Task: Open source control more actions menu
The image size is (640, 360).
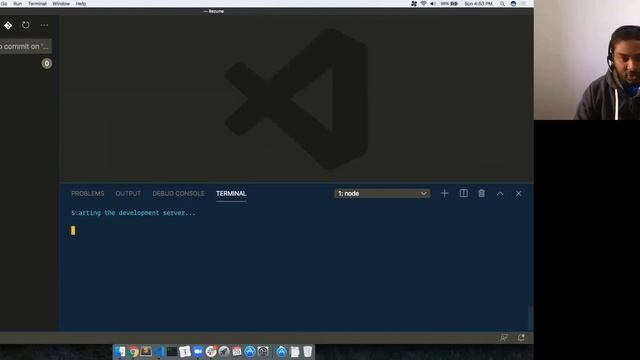Action: [x=44, y=25]
